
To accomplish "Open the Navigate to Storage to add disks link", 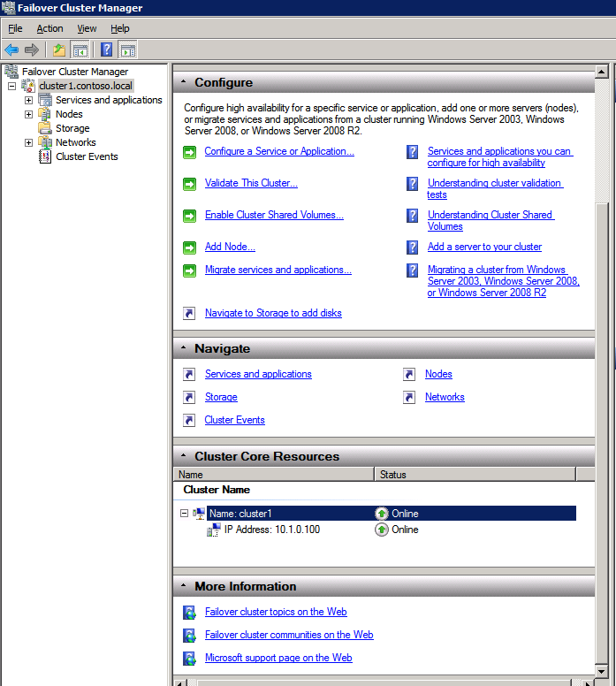I will click(x=273, y=313).
